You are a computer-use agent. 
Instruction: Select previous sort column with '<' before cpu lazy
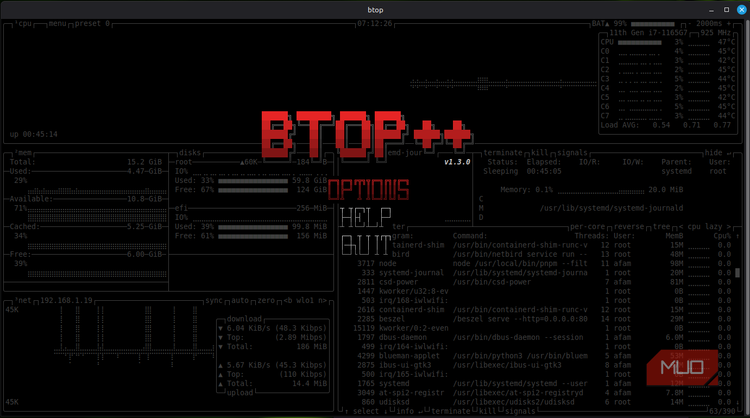coord(681,227)
